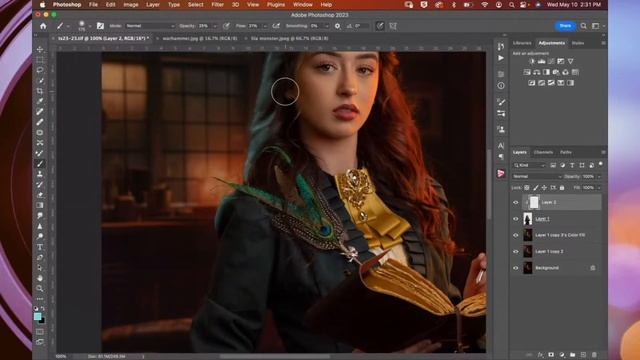Viewport: 640px width, 360px height.
Task: Click the Share button
Action: [565, 26]
